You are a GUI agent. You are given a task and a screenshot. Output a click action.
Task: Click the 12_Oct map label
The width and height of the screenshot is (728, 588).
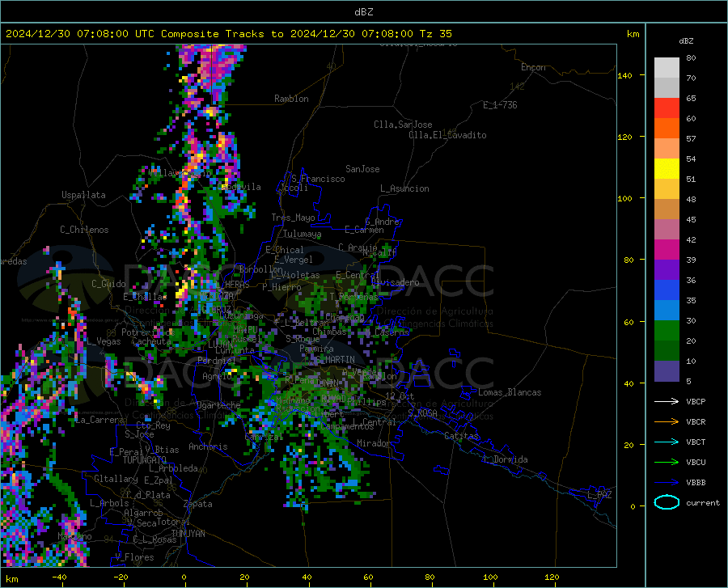tap(400, 396)
